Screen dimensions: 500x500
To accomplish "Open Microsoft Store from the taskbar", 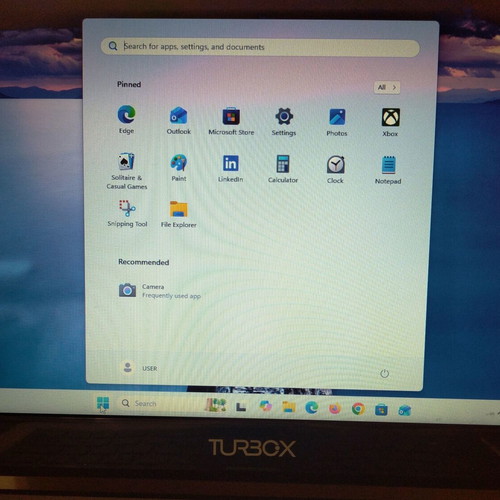I will point(381,410).
